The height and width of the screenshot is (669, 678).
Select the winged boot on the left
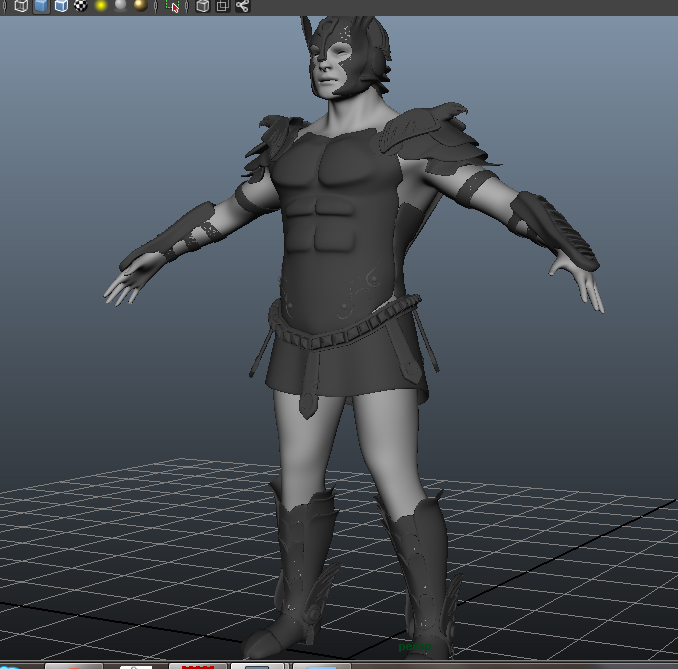coord(296,575)
